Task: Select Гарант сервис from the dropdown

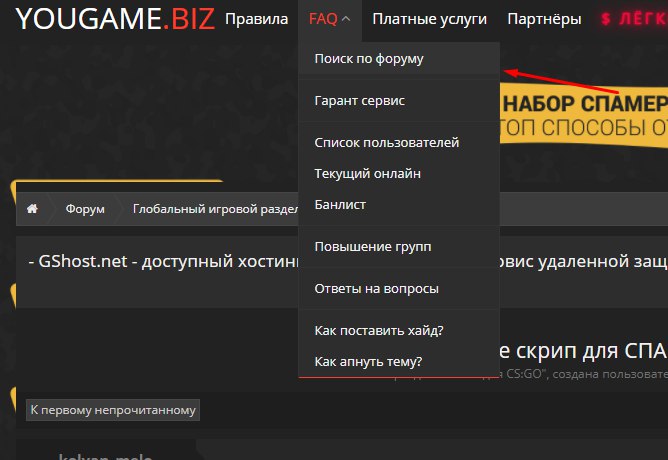Action: (x=399, y=101)
